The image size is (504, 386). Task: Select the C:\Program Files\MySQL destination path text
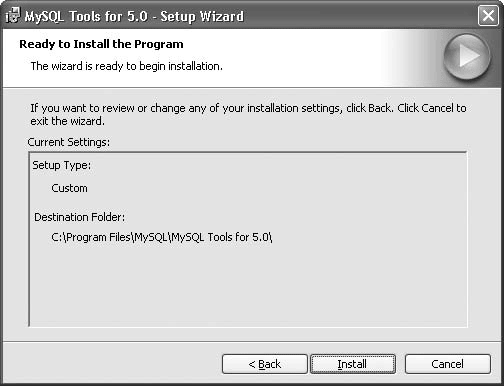coord(162,237)
